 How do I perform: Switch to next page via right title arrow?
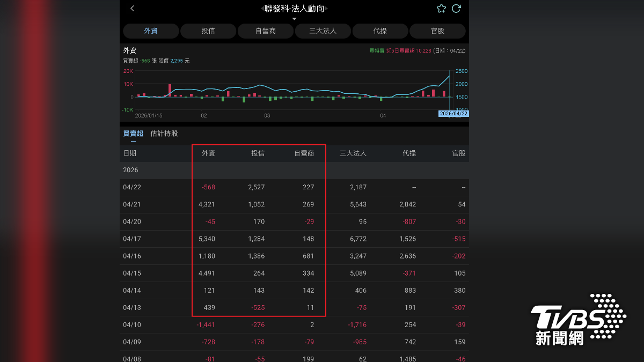click(x=326, y=9)
